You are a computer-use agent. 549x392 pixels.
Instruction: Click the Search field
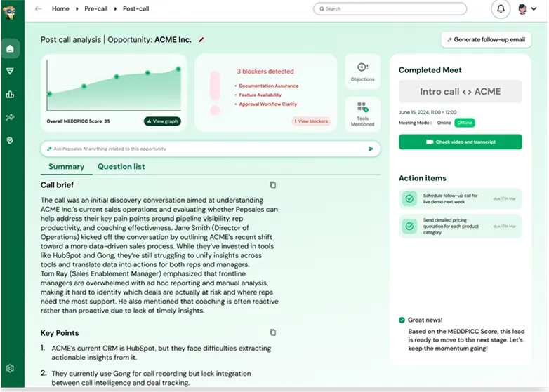tap(390, 8)
